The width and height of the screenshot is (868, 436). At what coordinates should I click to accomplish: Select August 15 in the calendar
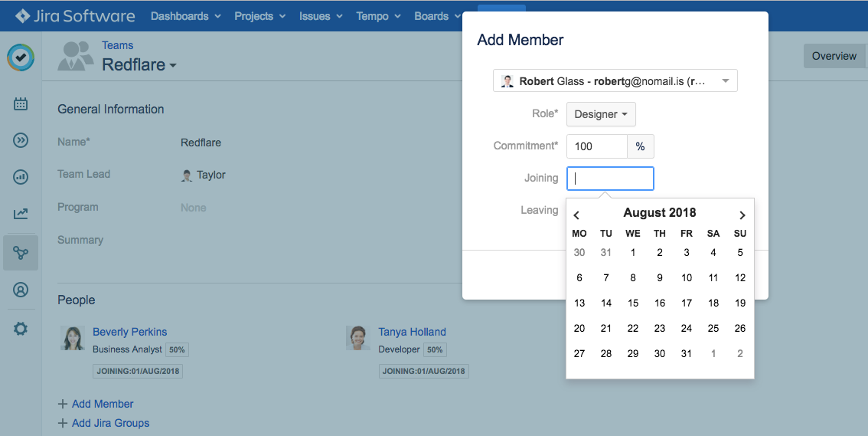point(633,303)
